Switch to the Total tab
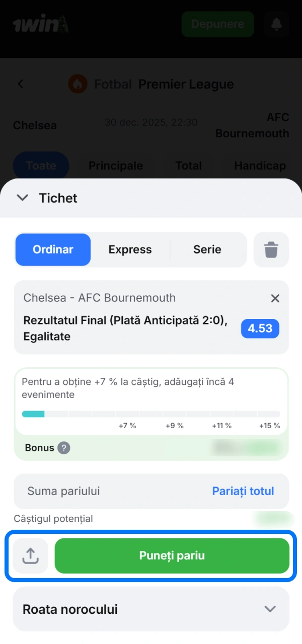This screenshot has width=302, height=644. coord(188,166)
